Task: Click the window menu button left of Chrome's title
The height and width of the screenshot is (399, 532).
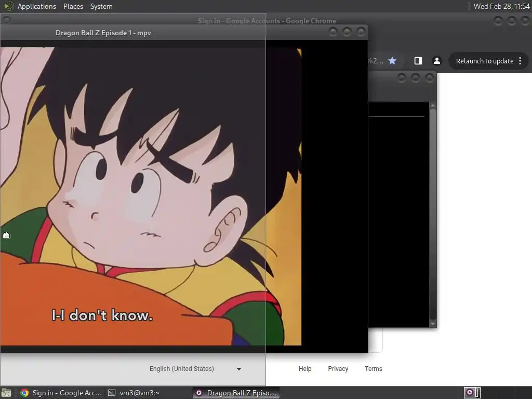Action: 6,20
